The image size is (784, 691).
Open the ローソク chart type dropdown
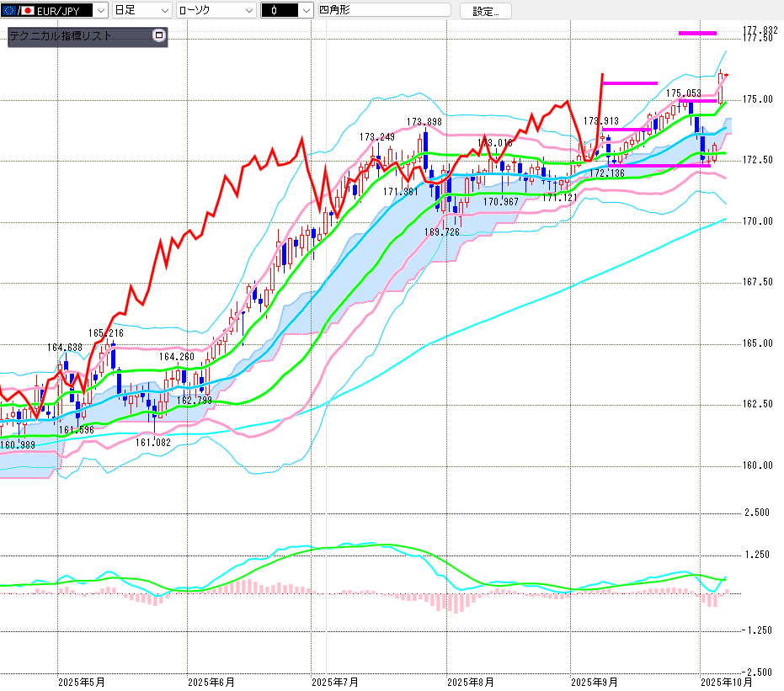[x=216, y=11]
